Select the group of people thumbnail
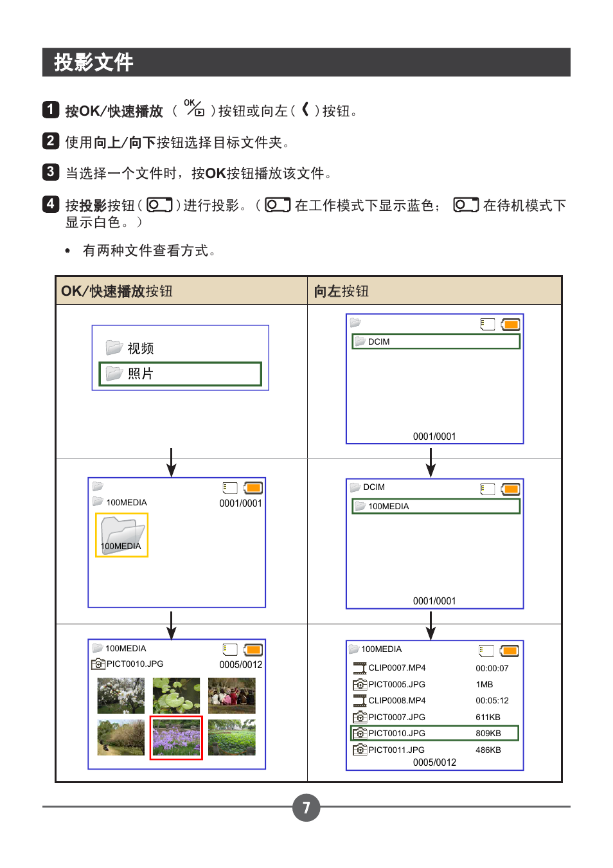This screenshot has width=613, height=868. [x=232, y=696]
